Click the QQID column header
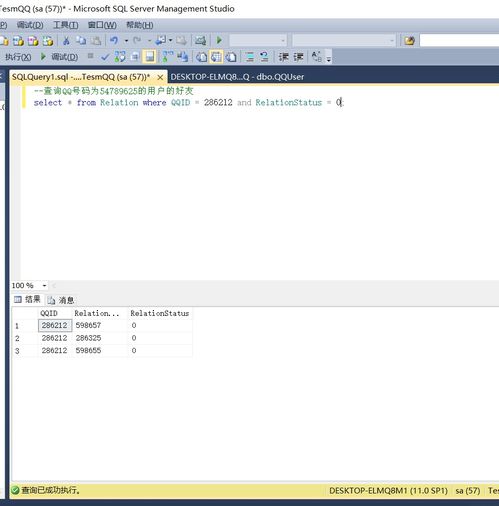Screen dimensions: 499x506 coord(55,313)
